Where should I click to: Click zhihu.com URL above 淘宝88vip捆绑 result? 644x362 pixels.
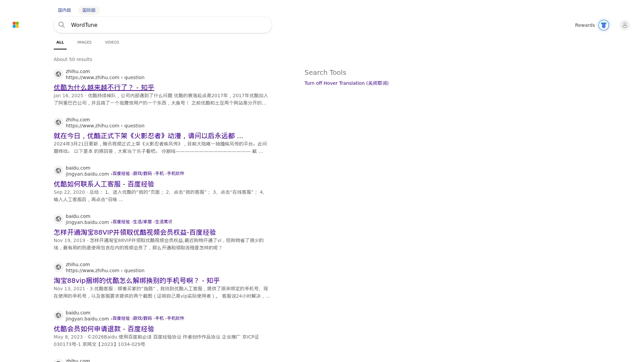tap(105, 270)
